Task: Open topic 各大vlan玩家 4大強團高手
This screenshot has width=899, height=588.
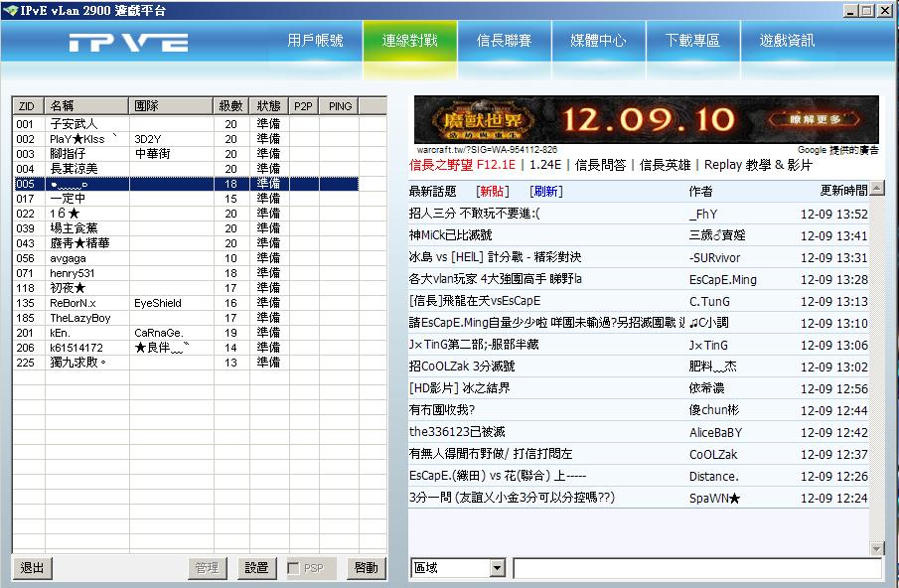Action: pyautogui.click(x=495, y=279)
